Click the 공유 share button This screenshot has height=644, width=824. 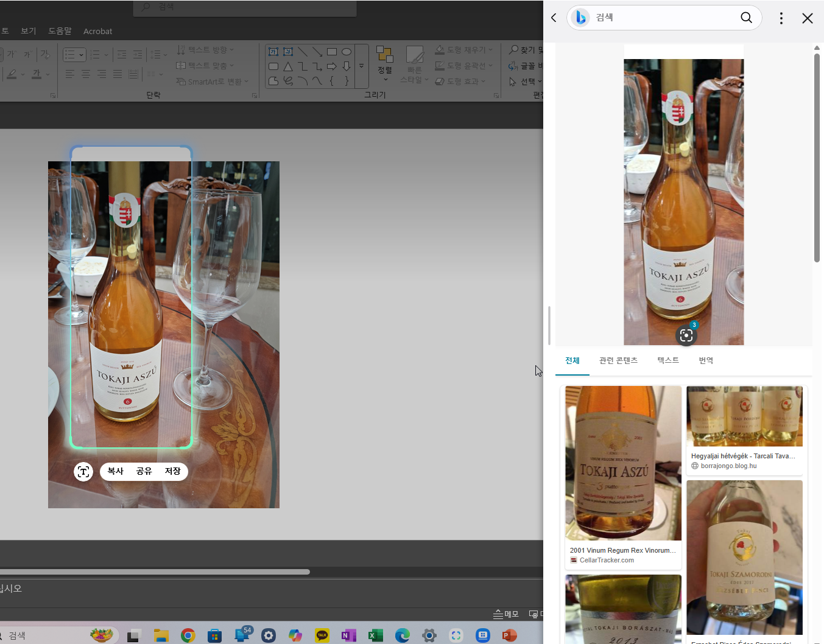144,471
